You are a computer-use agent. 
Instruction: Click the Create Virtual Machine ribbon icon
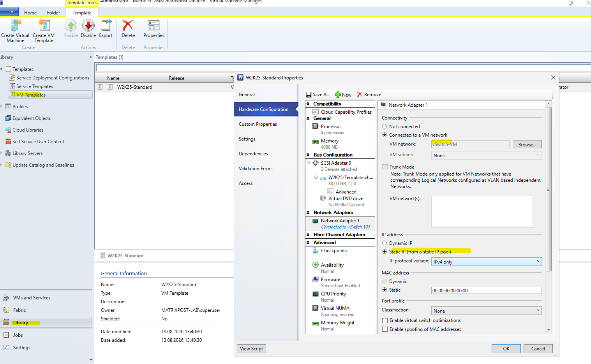(16, 25)
